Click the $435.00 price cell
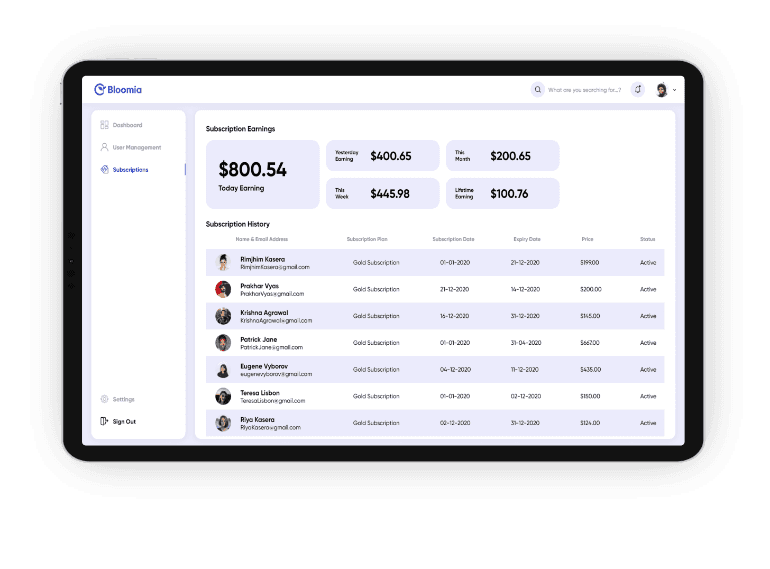 pos(590,369)
